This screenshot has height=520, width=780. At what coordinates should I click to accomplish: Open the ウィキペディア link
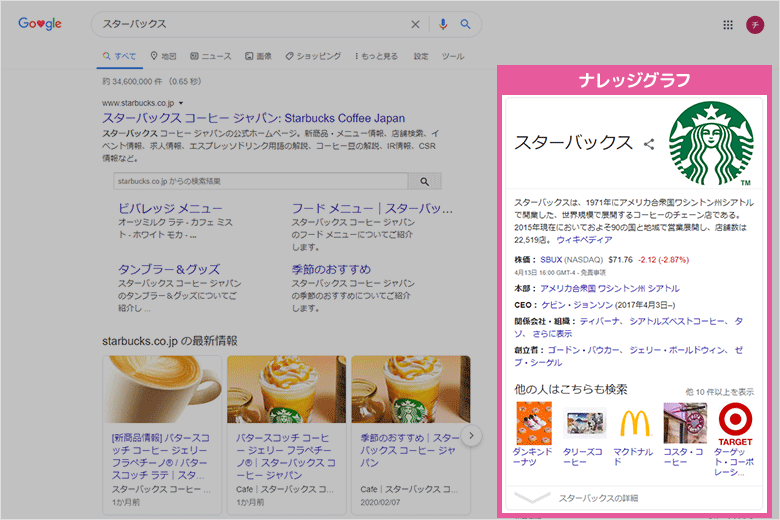[x=584, y=239]
